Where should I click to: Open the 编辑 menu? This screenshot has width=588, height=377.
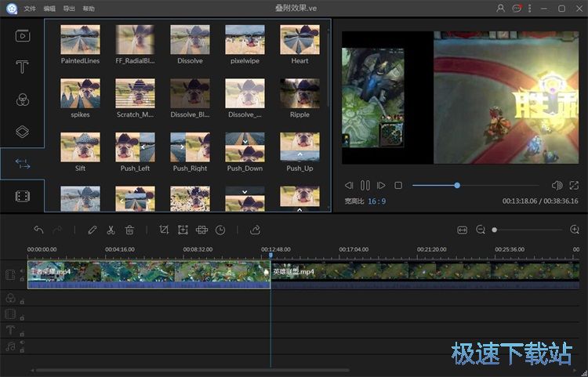[x=49, y=9]
